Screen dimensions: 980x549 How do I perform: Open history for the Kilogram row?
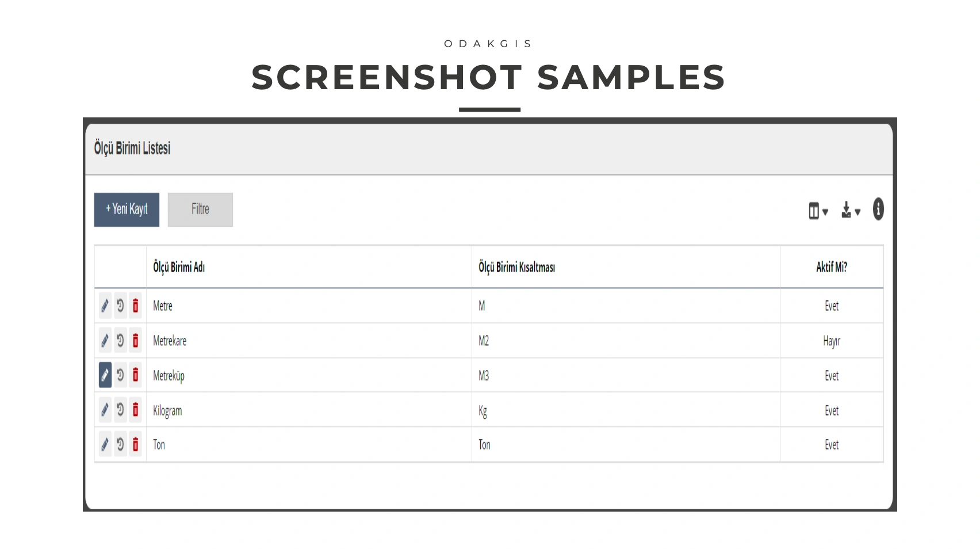pyautogui.click(x=120, y=410)
